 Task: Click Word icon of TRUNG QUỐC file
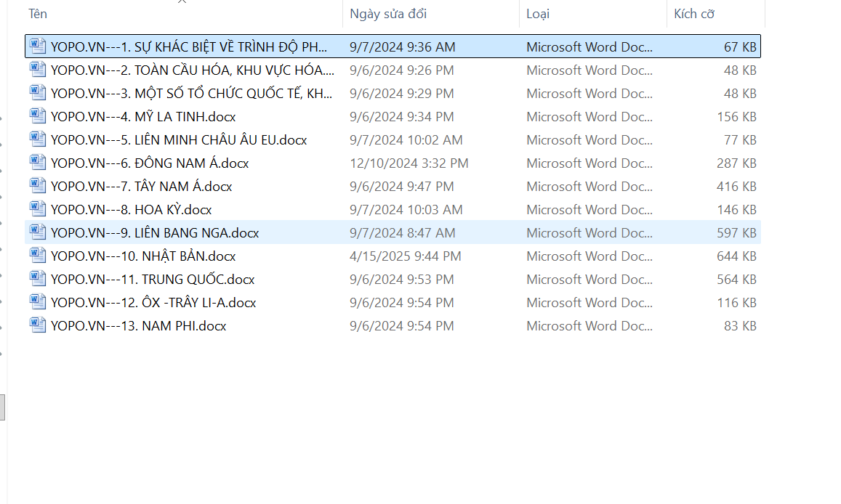(x=38, y=279)
